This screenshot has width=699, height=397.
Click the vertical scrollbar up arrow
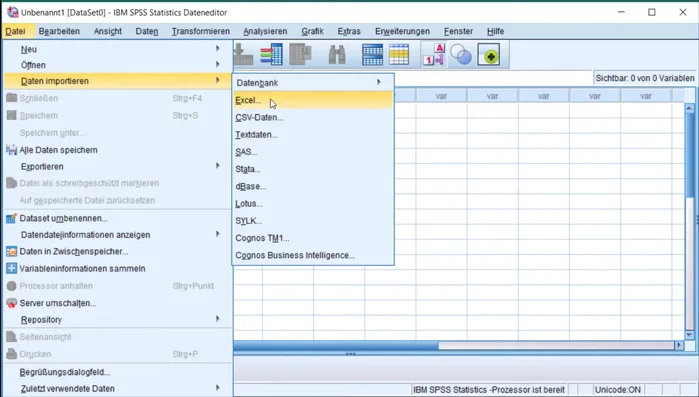689,108
